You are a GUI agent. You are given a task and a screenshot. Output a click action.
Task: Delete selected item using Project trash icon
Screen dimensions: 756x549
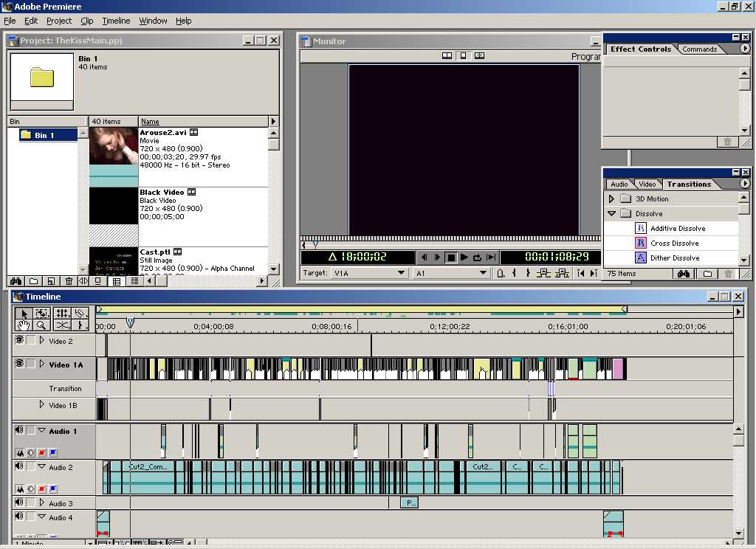click(69, 281)
